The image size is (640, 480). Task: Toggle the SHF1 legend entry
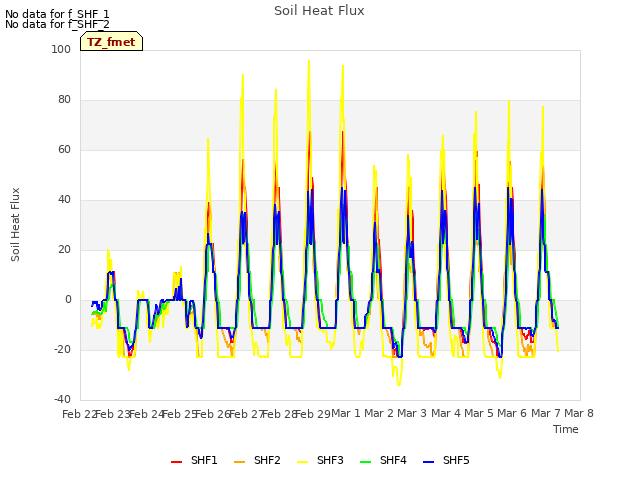[x=194, y=461]
